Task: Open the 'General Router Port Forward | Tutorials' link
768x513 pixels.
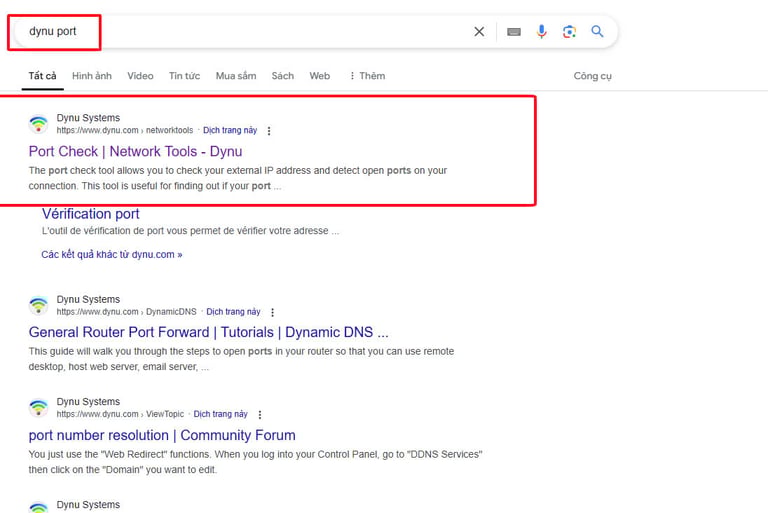Action: 208,332
